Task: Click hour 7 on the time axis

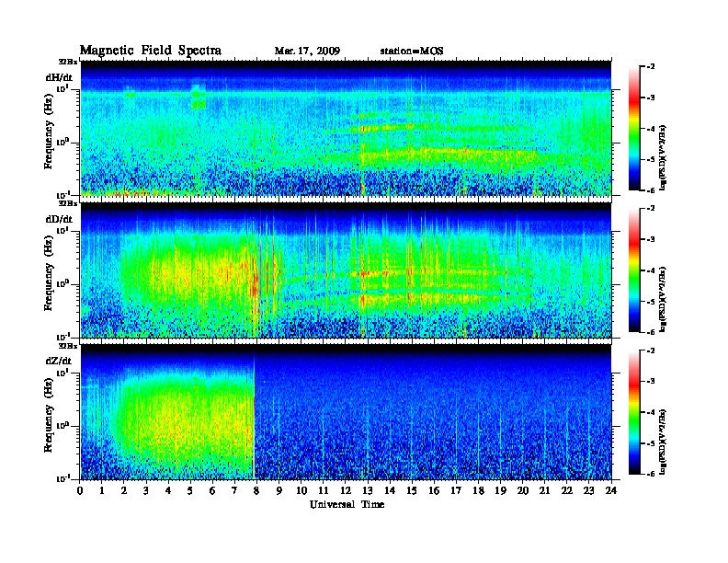Action: pyautogui.click(x=235, y=491)
